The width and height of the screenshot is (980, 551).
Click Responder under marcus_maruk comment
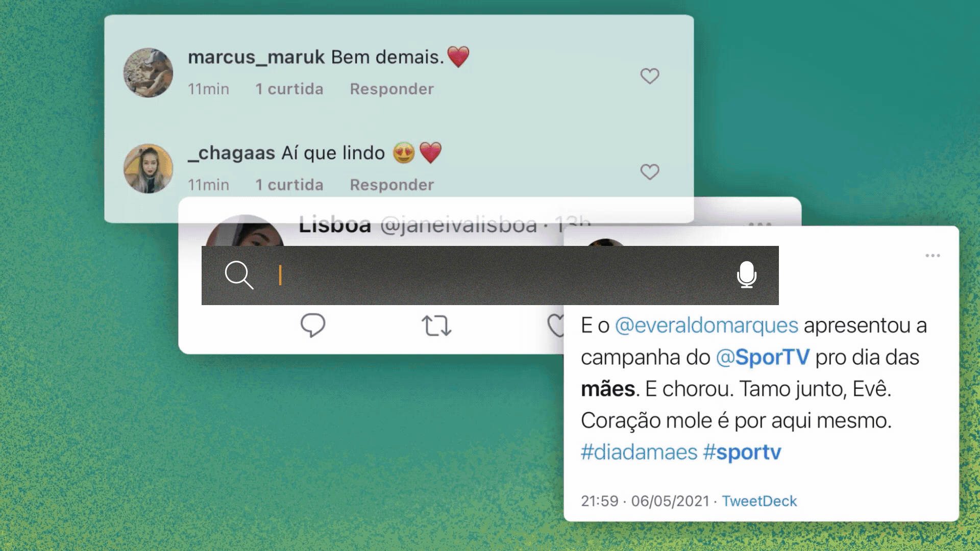click(391, 89)
